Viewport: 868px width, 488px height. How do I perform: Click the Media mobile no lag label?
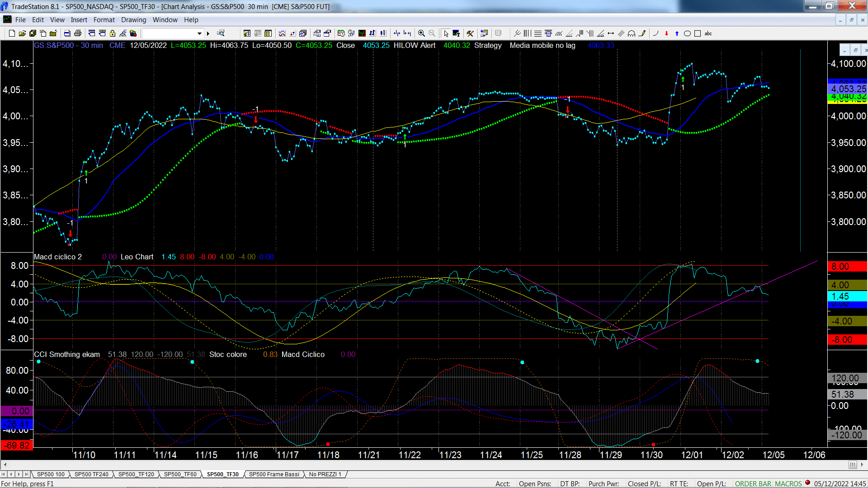click(542, 45)
